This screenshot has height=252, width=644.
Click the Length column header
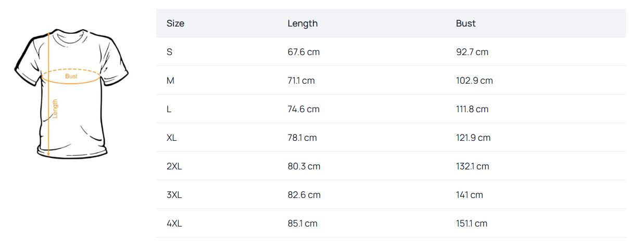[x=302, y=23]
